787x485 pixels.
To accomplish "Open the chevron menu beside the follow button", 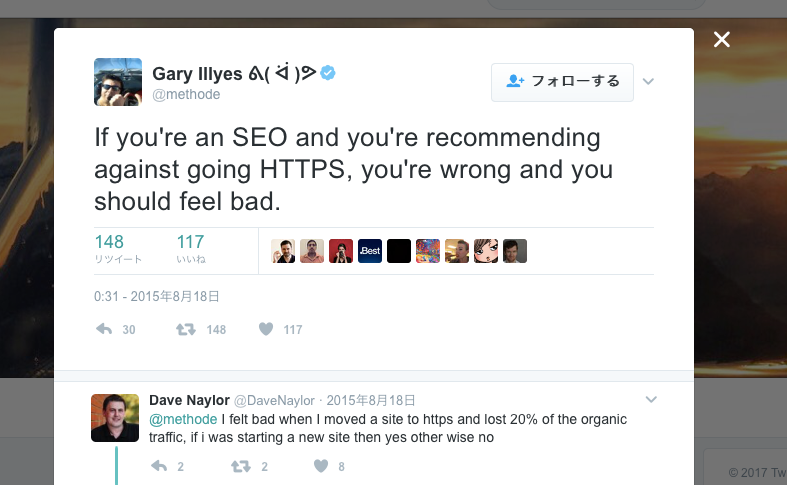I will (648, 81).
